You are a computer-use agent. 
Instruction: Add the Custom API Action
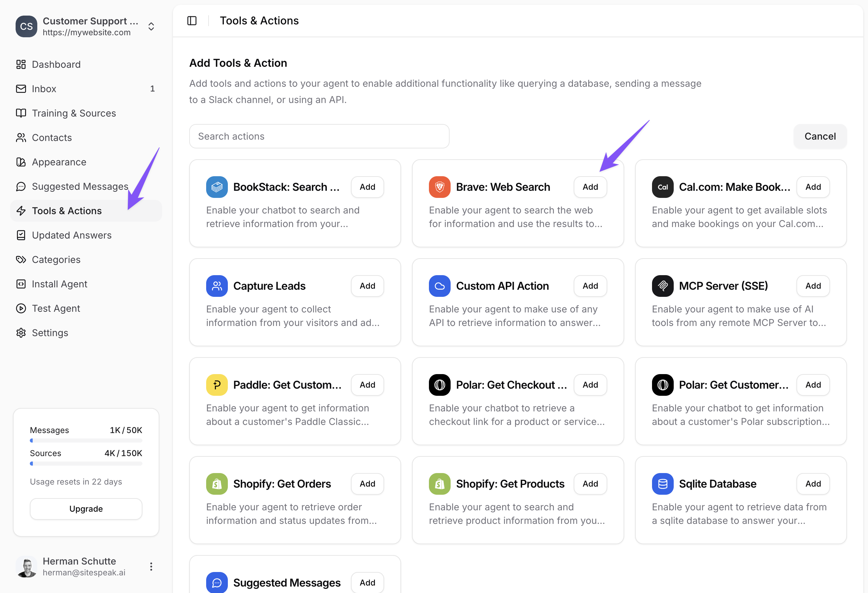(x=590, y=286)
